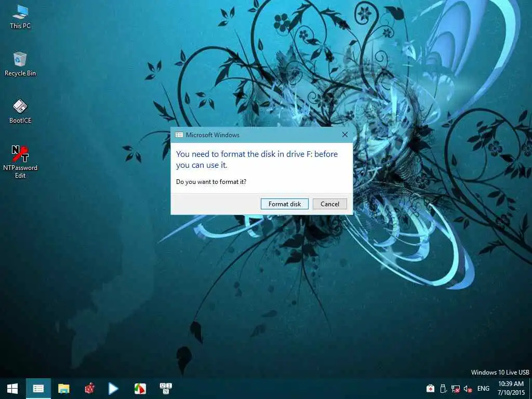Select NTPassword Edit desktop shortcut
Viewport: 532px width, 399px height.
(20, 162)
